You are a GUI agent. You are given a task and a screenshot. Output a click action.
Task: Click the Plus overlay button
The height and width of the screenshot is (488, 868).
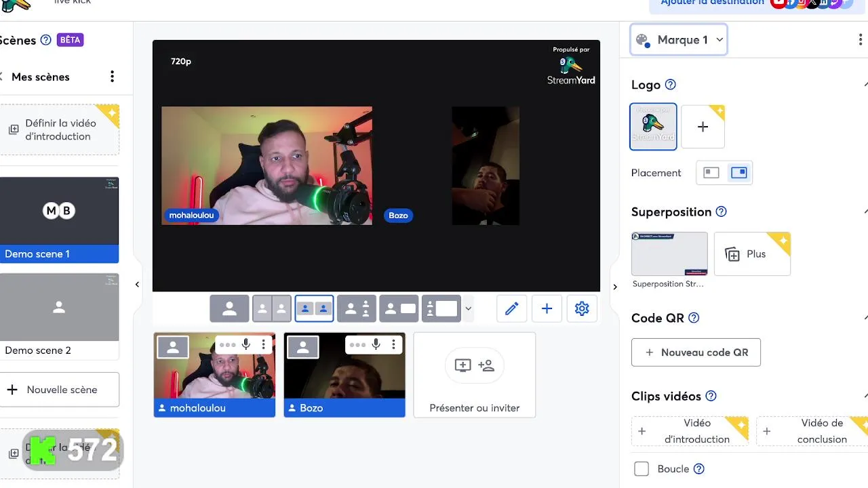[752, 254]
